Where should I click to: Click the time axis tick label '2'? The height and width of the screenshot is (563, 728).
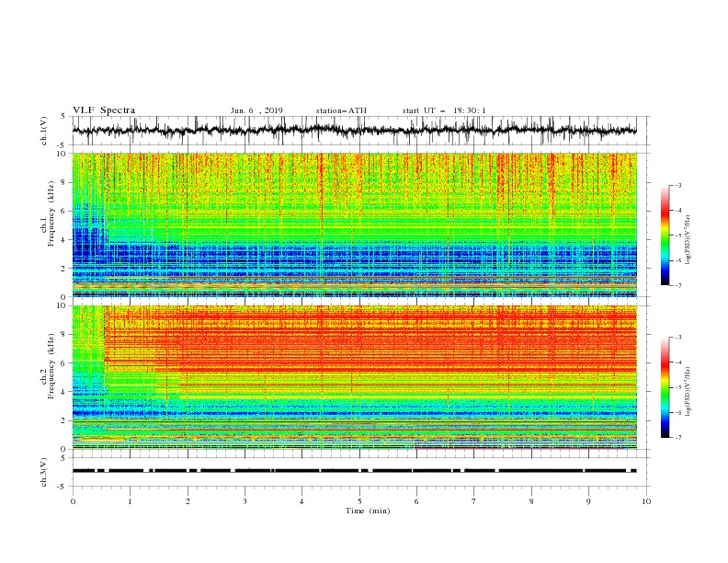pos(188,501)
